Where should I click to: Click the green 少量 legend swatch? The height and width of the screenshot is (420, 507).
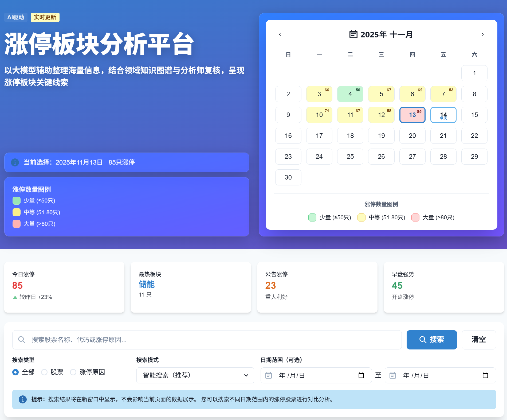pos(16,201)
